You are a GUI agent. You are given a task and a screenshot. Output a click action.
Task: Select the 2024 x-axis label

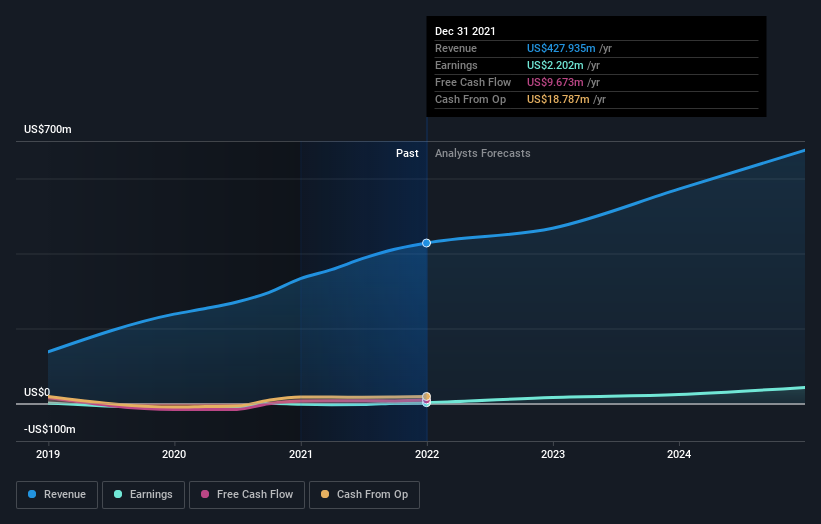679,454
